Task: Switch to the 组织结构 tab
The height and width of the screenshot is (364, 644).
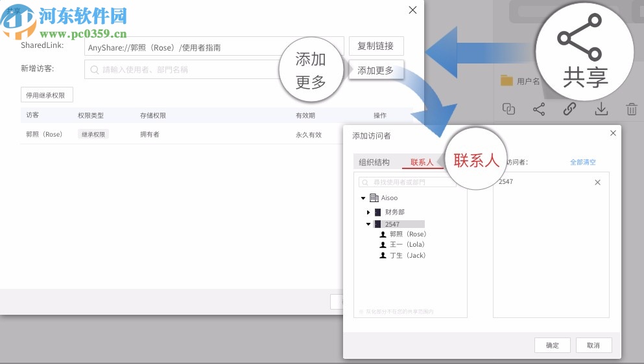Action: coord(374,162)
